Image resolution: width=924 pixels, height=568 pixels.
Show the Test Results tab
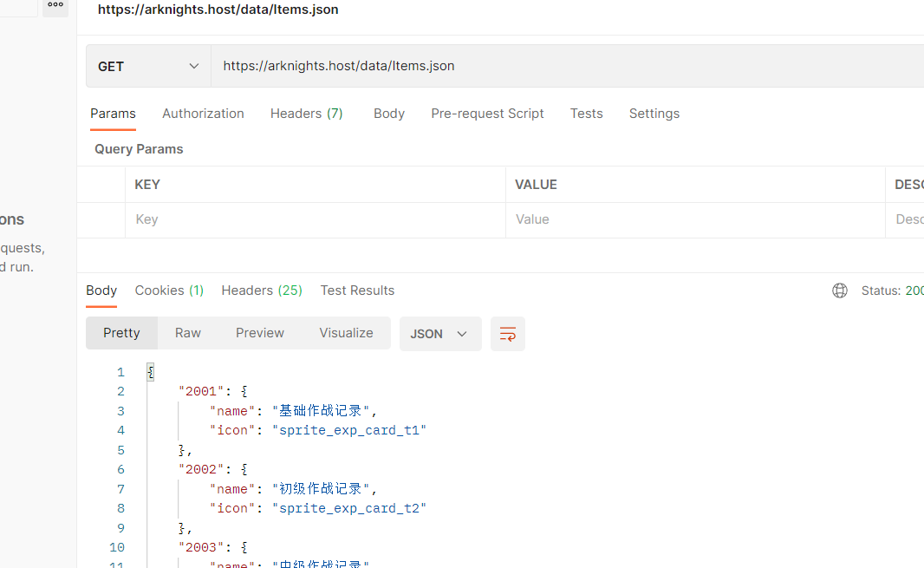pos(357,291)
